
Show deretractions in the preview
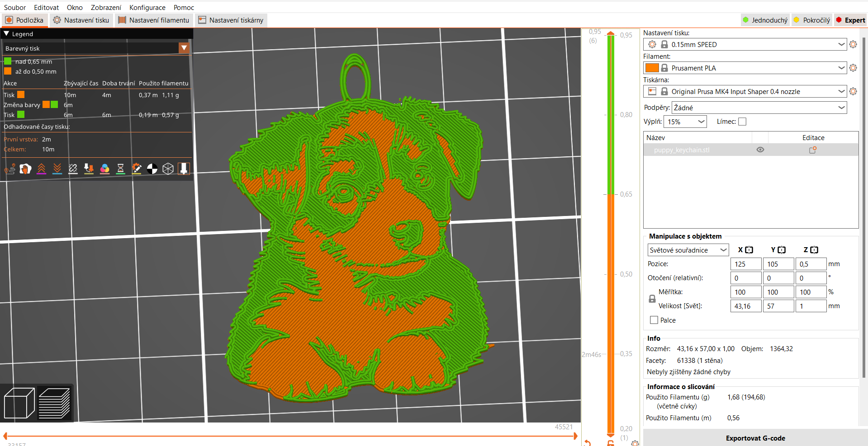57,169
